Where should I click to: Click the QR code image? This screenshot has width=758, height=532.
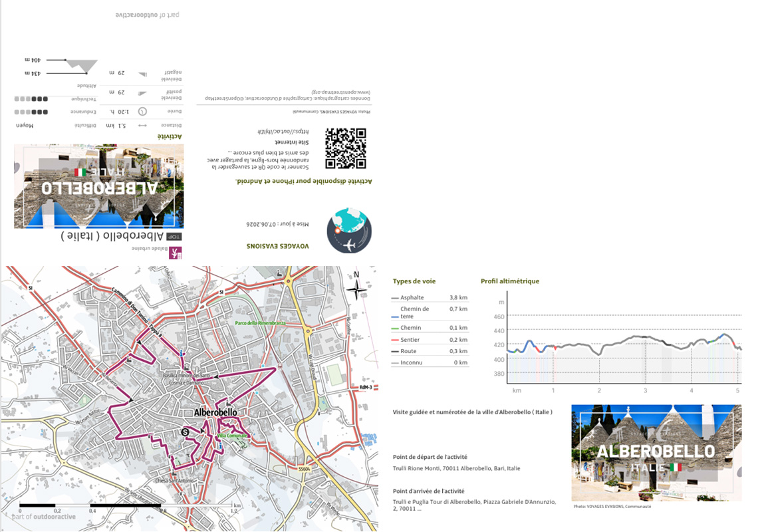coord(345,148)
